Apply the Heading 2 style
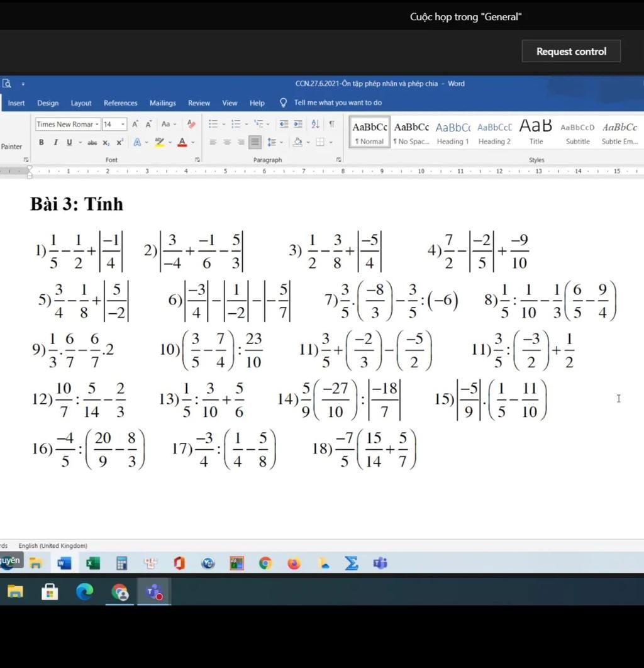644x668 pixels. pos(494,132)
